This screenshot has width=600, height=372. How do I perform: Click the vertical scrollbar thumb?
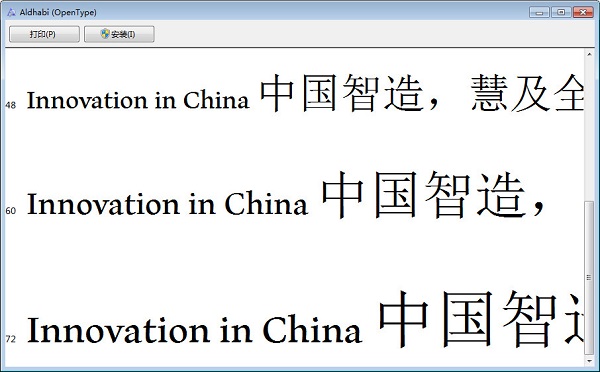tap(589, 278)
